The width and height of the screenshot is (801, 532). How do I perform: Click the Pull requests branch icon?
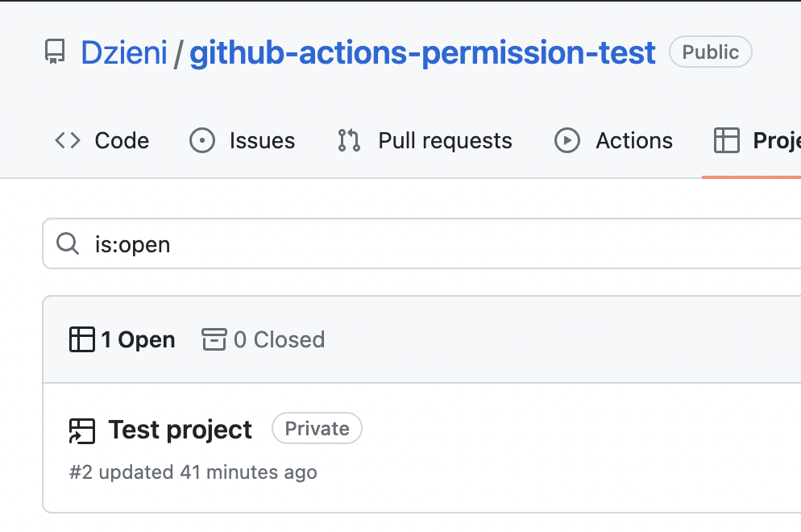pyautogui.click(x=350, y=140)
